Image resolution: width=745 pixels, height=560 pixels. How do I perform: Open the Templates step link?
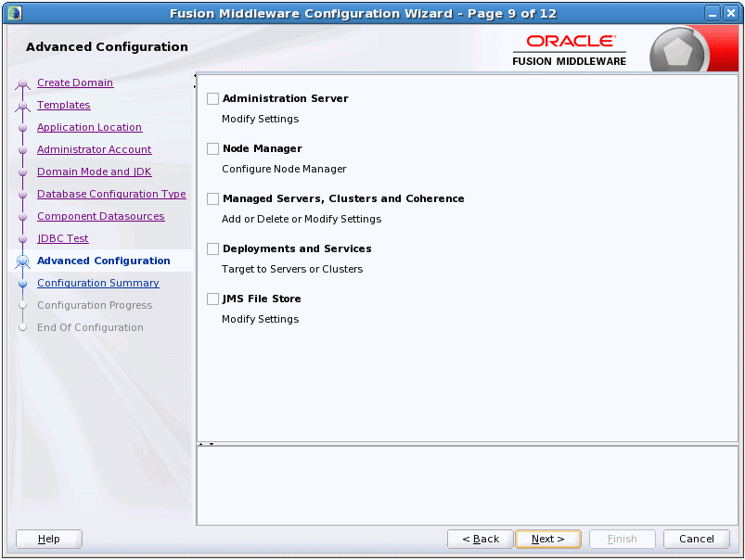64,105
